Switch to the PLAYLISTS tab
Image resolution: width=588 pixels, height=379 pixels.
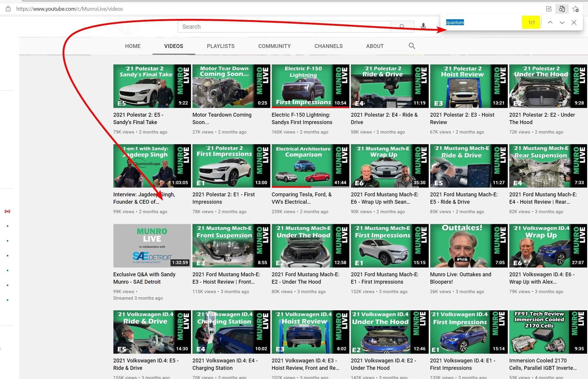pos(221,46)
